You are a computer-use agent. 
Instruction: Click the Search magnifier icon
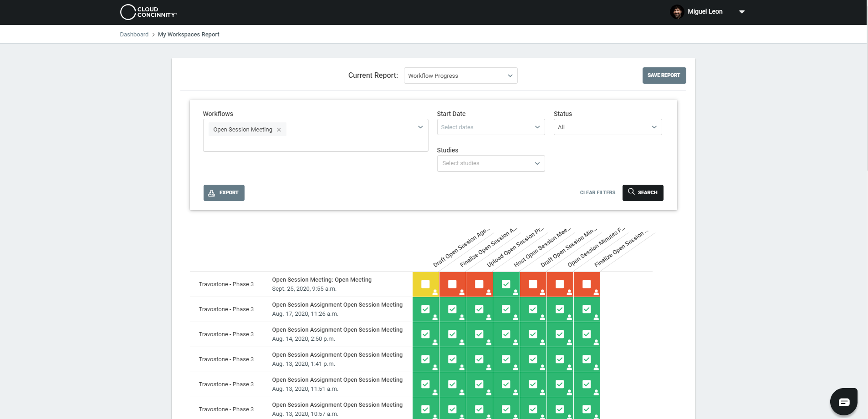(631, 192)
